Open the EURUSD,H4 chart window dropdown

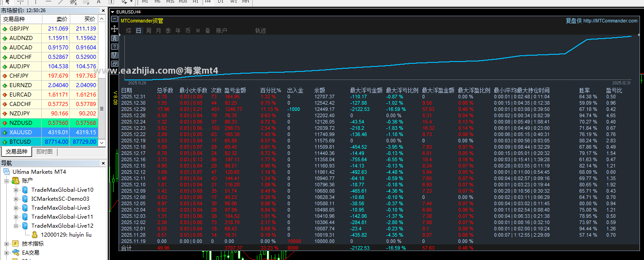pyautogui.click(x=113, y=12)
